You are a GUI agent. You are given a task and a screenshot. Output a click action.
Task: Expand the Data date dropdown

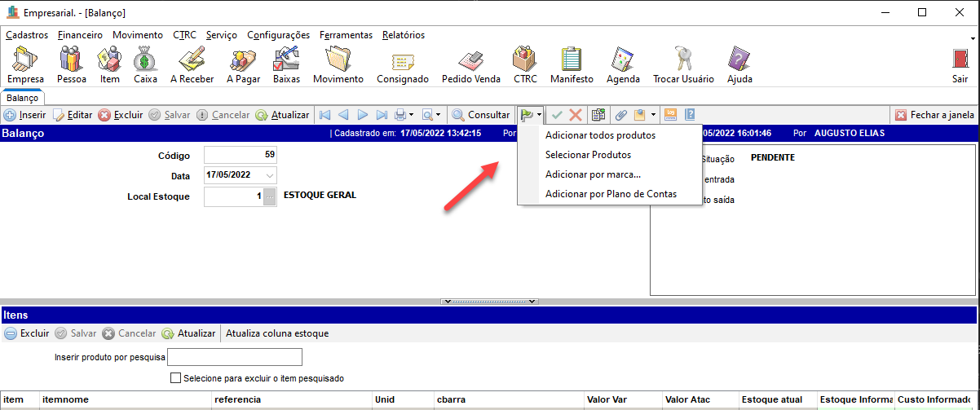click(x=270, y=175)
